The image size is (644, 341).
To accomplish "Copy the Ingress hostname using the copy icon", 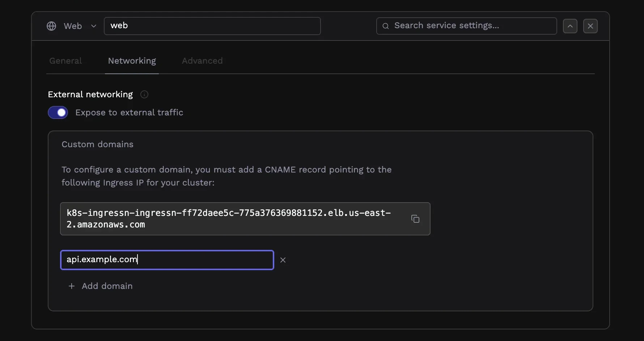I will pyautogui.click(x=415, y=219).
